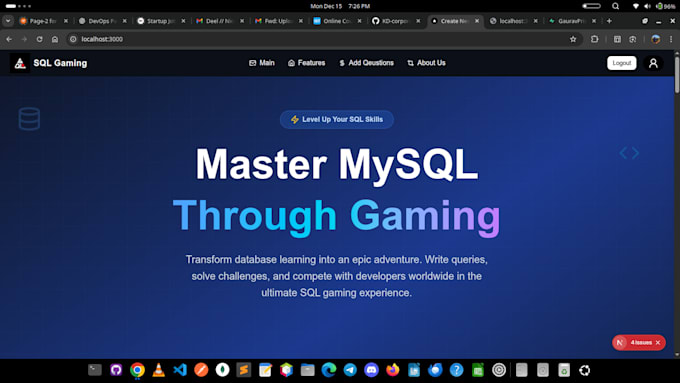The image size is (680, 383).
Task: Open the Activities workspace indicator
Action: coord(18,6)
